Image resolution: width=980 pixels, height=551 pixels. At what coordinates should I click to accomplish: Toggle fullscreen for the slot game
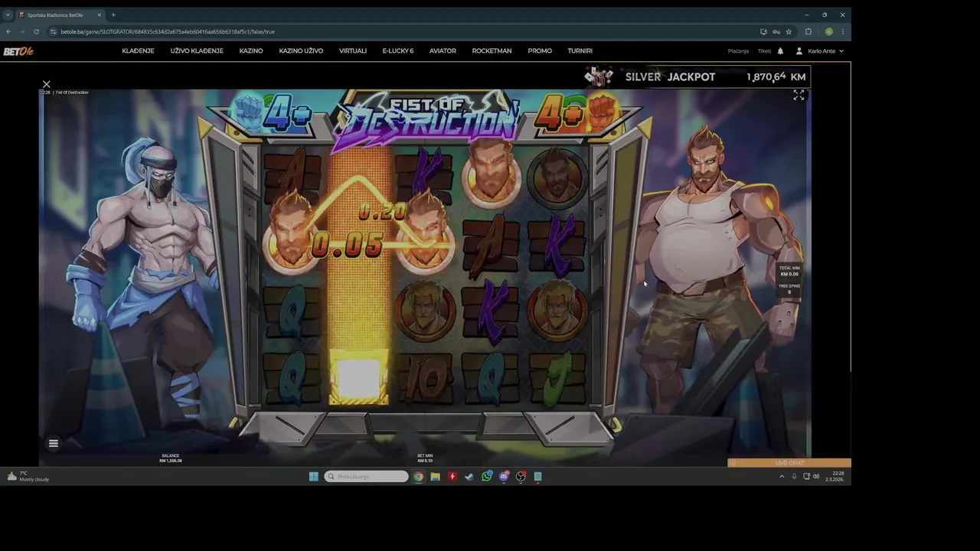point(799,95)
